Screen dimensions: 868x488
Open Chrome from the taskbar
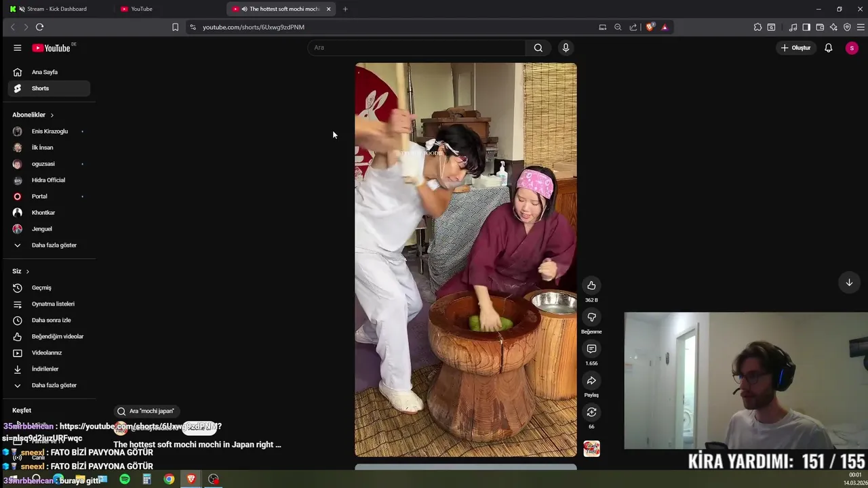169,479
